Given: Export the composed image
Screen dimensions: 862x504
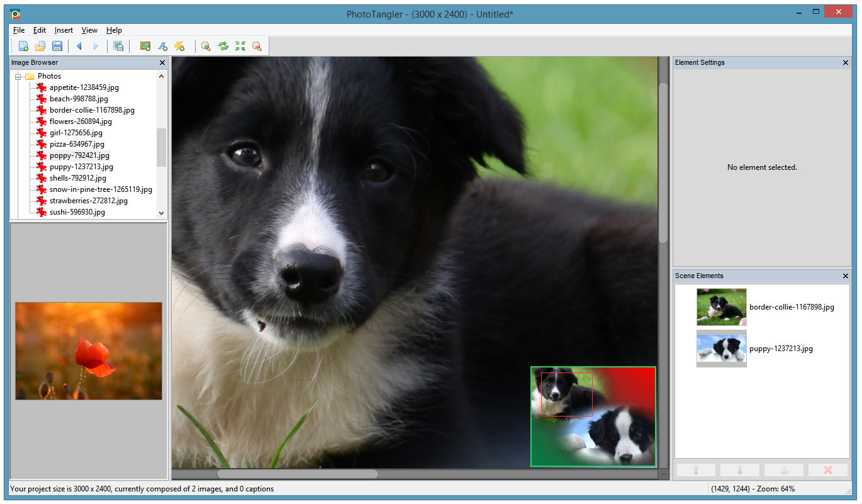Looking at the screenshot, I should coord(118,45).
